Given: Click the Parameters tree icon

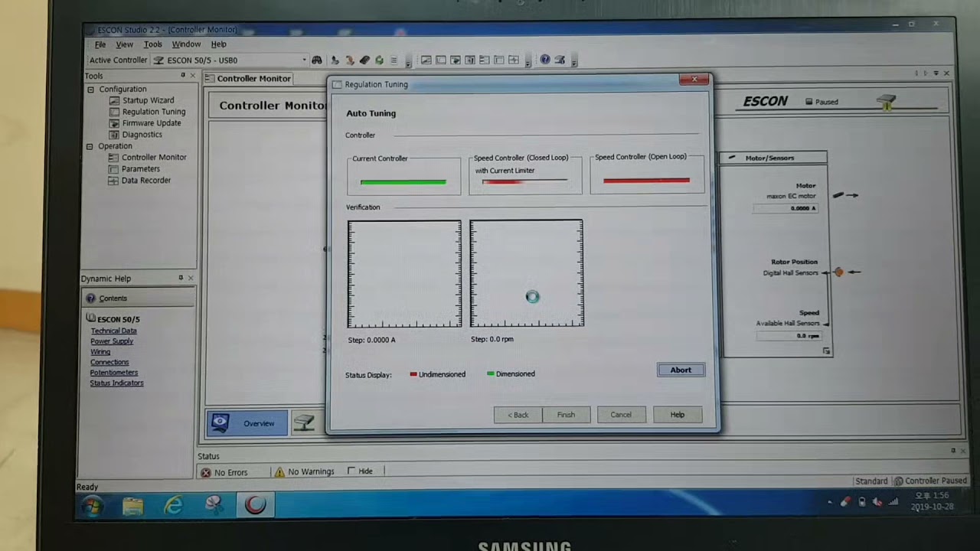Looking at the screenshot, I should pos(114,169).
